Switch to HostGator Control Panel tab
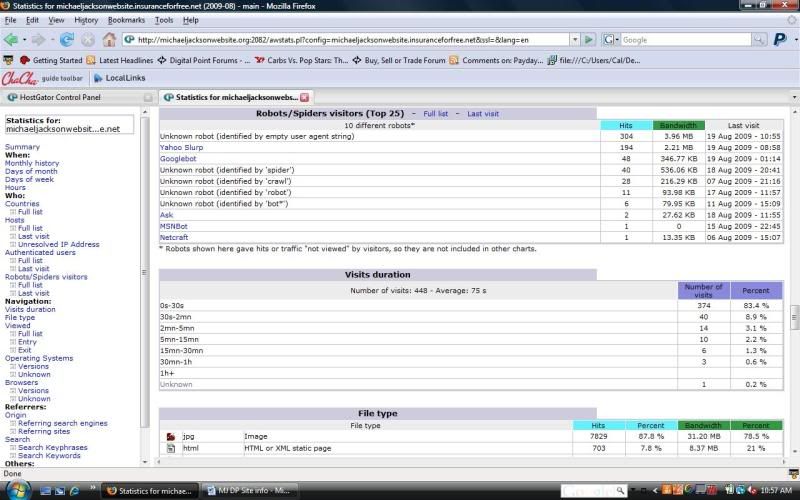 (79, 97)
